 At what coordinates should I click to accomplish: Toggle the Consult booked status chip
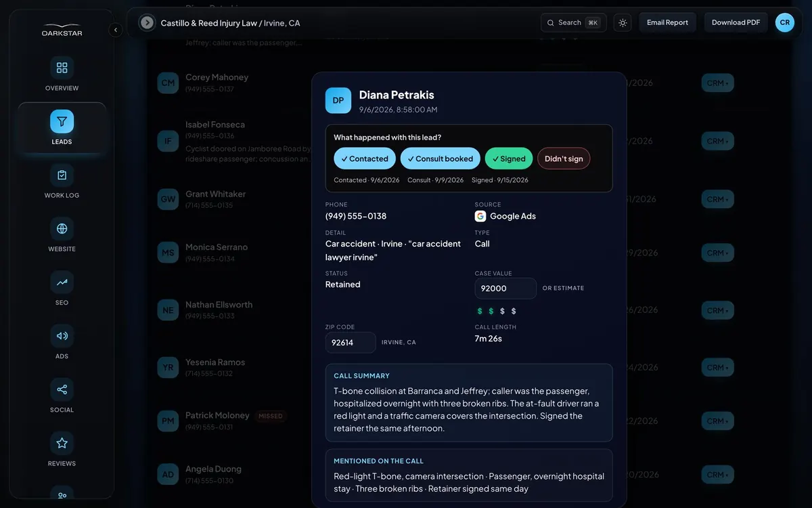[x=441, y=158]
